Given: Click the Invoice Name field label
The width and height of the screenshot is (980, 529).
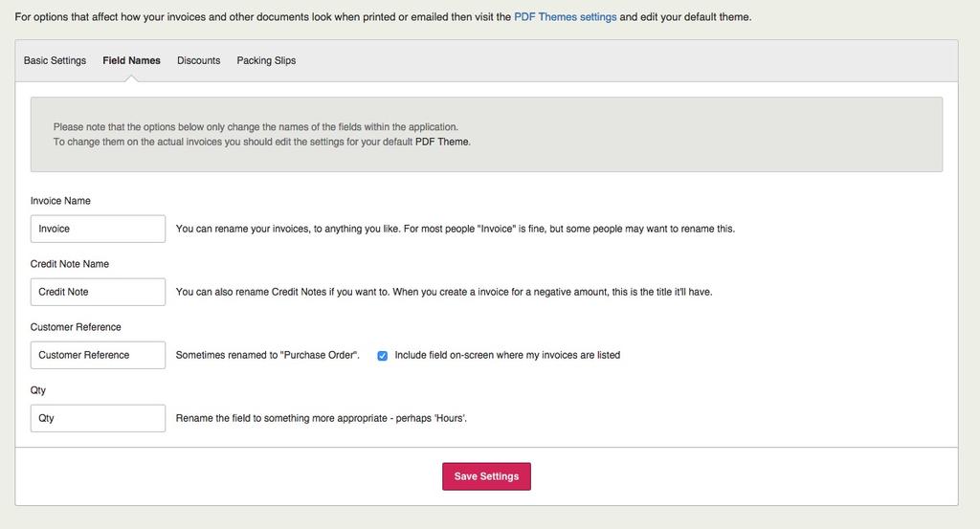Looking at the screenshot, I should (60, 201).
